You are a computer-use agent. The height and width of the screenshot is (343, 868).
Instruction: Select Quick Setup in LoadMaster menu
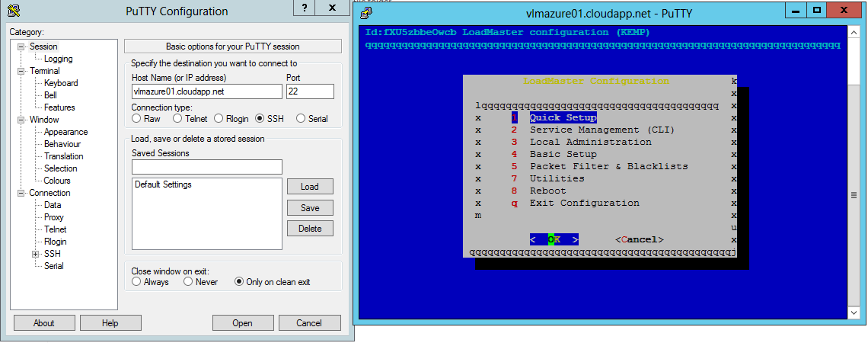point(563,117)
